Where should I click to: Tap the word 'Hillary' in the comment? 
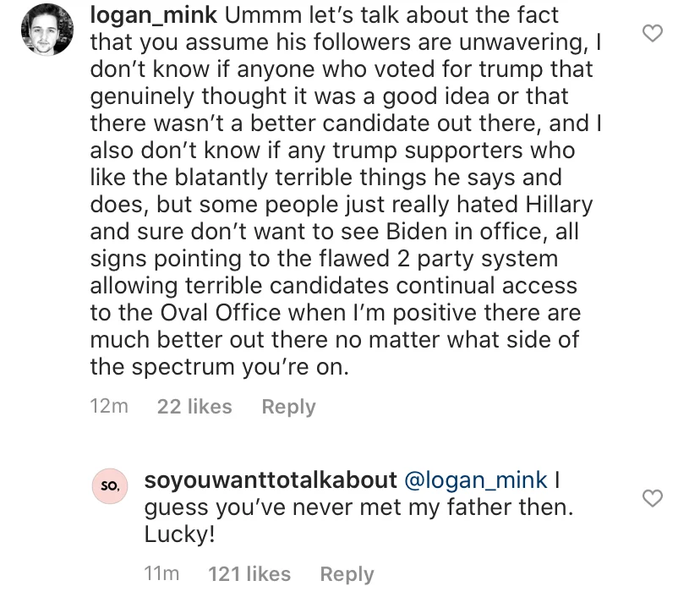pyautogui.click(x=559, y=205)
